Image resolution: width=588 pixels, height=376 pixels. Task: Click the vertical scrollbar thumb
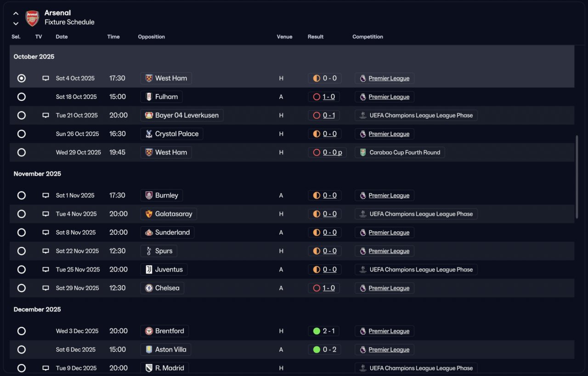click(577, 177)
